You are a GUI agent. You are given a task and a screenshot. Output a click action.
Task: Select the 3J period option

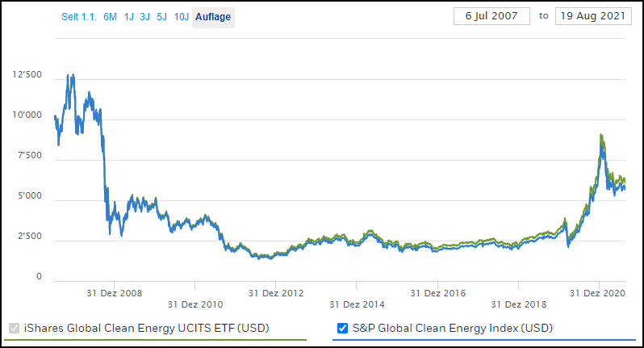(145, 17)
